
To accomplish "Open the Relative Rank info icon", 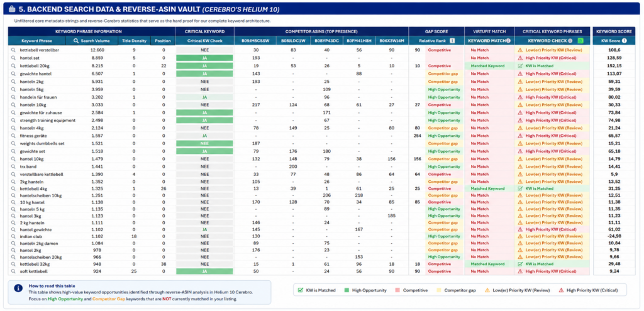I will pos(452,41).
